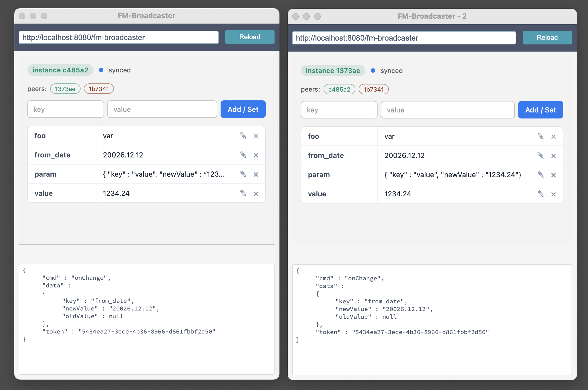Click the FM-Broadcaster window title bar text
This screenshot has width=588, height=390.
pyautogui.click(x=147, y=16)
